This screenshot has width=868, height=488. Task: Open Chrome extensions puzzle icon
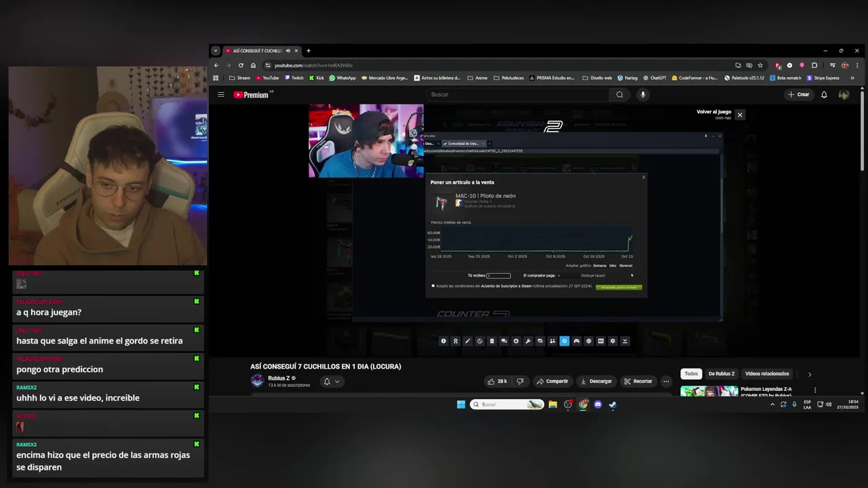point(814,65)
